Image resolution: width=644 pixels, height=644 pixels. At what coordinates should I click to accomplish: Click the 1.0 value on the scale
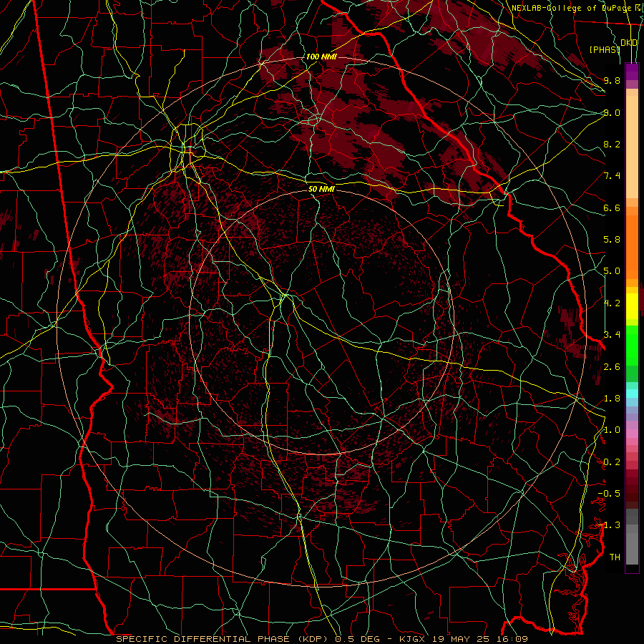tap(612, 430)
